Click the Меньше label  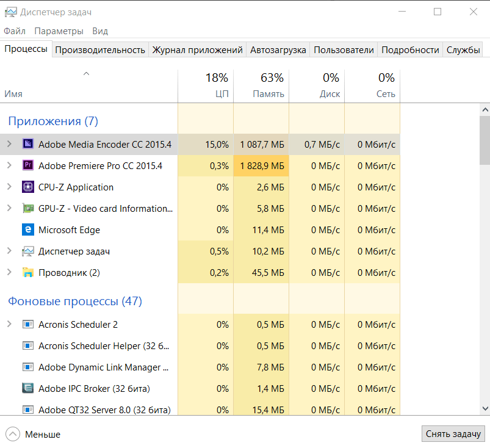43,434
